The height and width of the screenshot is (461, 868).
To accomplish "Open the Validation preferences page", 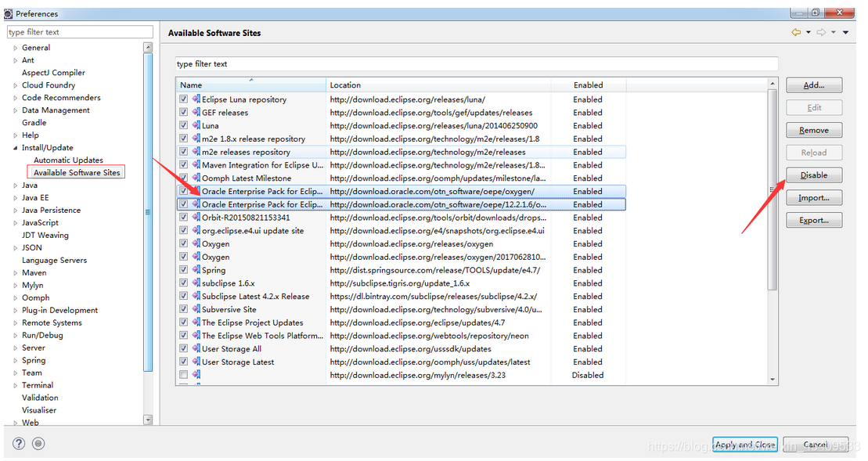I will 40,398.
